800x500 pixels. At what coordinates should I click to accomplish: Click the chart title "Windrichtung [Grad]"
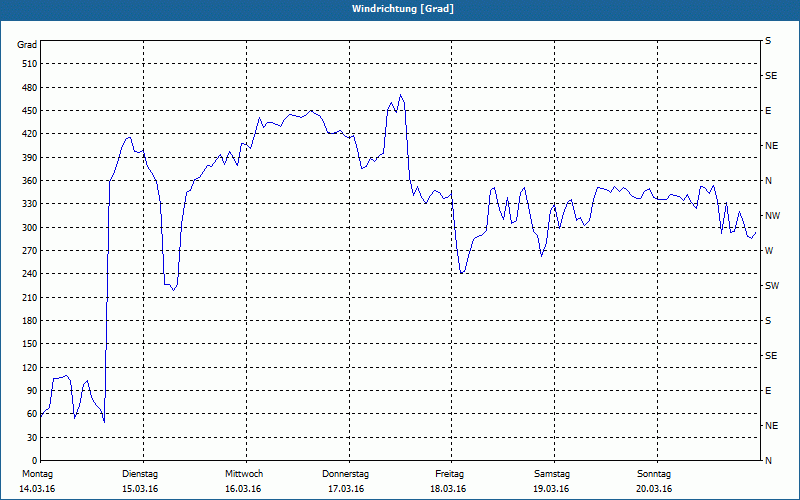pyautogui.click(x=403, y=9)
